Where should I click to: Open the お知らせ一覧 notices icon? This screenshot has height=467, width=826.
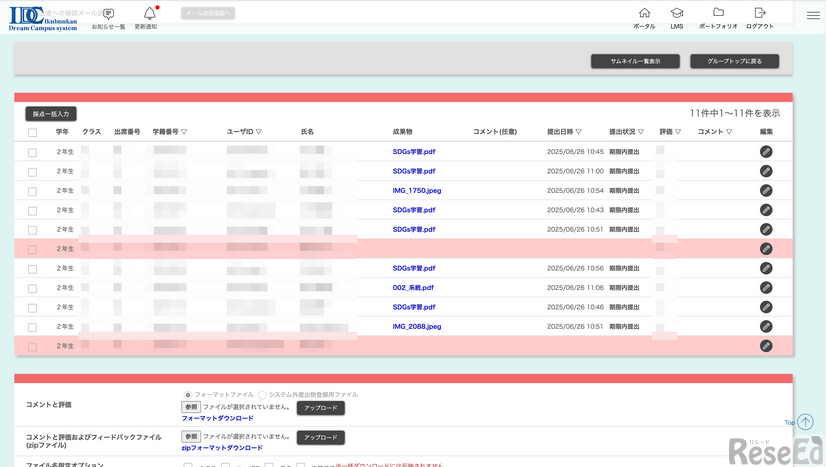point(108,15)
